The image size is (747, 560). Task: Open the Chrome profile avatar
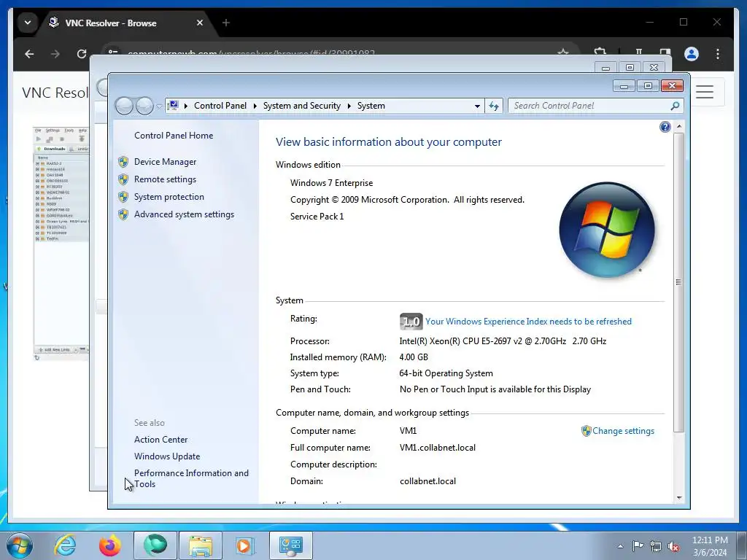(692, 54)
